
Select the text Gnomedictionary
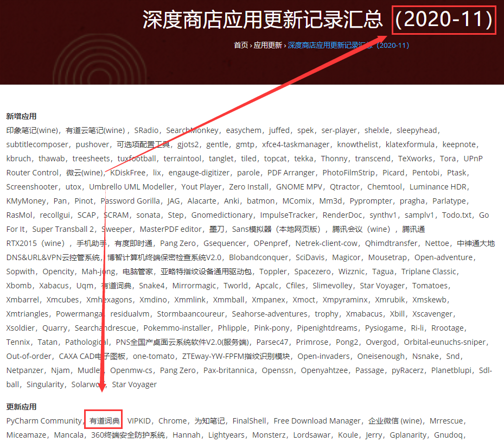(x=222, y=215)
